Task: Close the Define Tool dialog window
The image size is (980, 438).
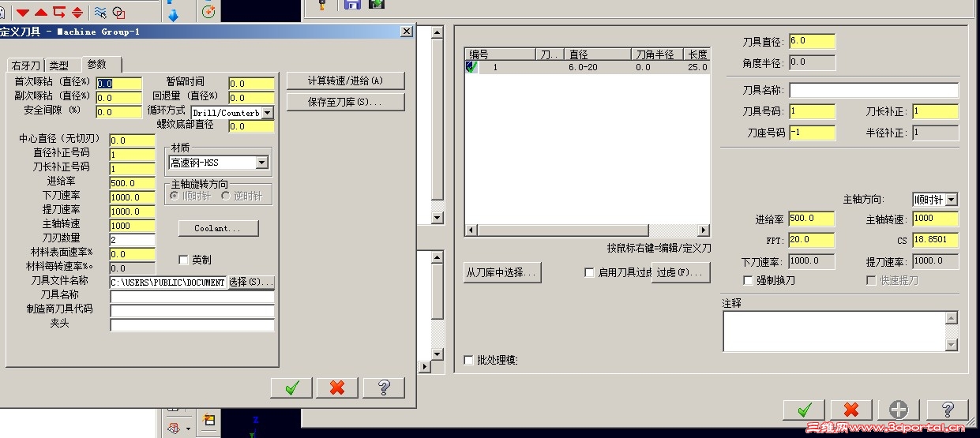Action: coord(407,32)
